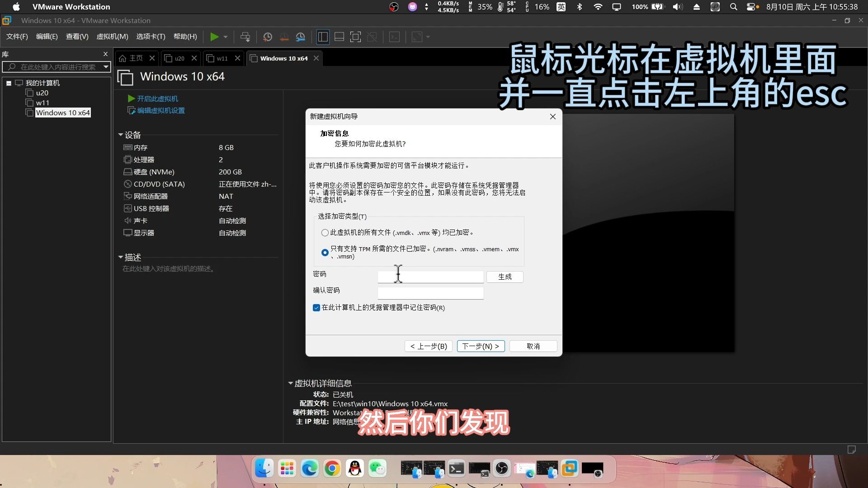Click the full screen mode icon
This screenshot has width=868, height=488.
tap(356, 37)
